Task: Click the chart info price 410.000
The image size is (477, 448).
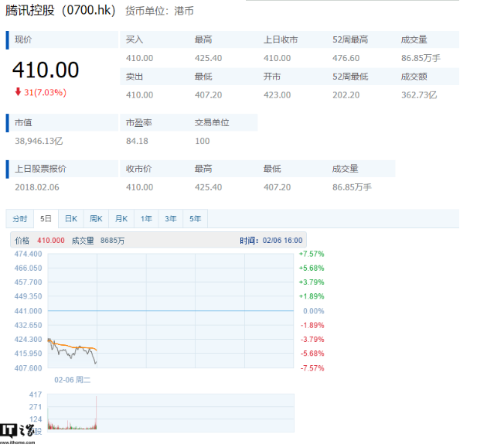Action: pyautogui.click(x=51, y=241)
